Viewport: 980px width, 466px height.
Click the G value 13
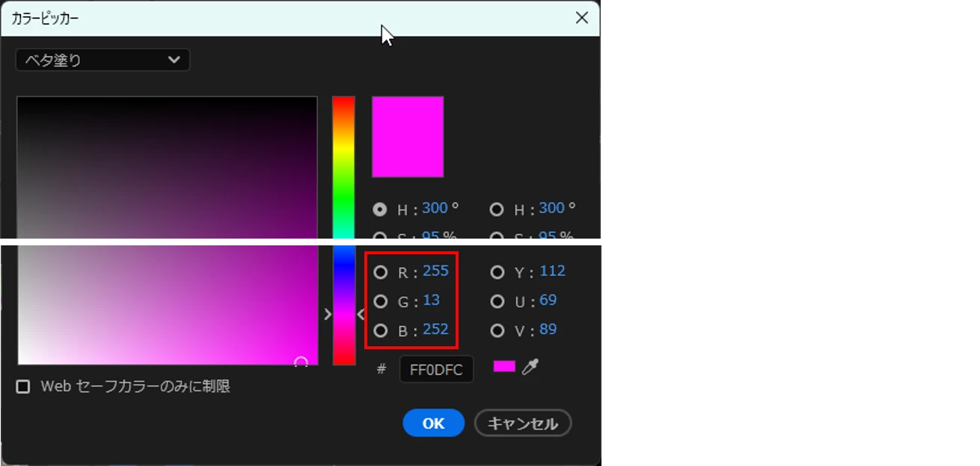[431, 300]
